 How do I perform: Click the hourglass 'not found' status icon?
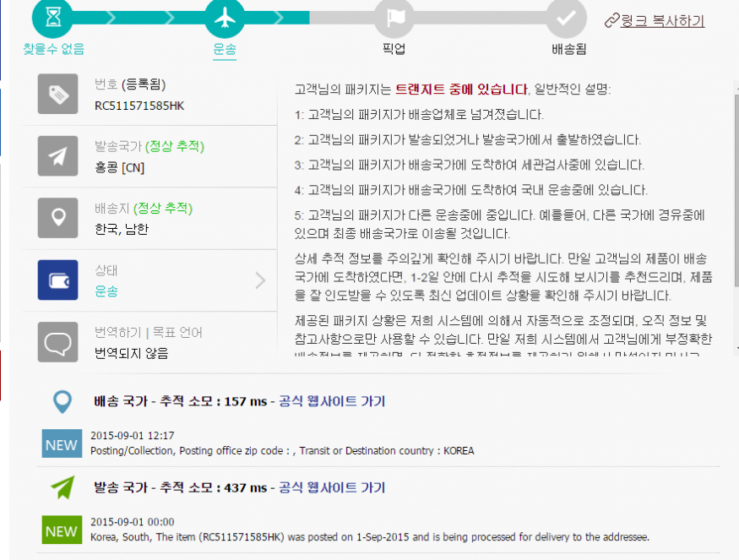point(53,16)
